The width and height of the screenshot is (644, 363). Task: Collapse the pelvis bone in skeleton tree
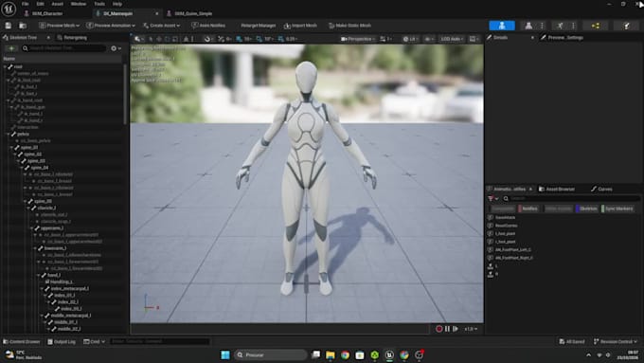(x=8, y=134)
